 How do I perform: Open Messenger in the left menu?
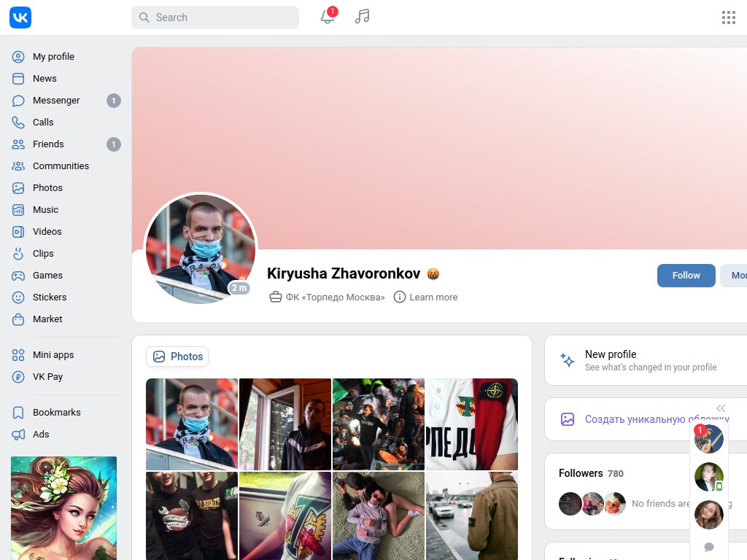(x=56, y=101)
